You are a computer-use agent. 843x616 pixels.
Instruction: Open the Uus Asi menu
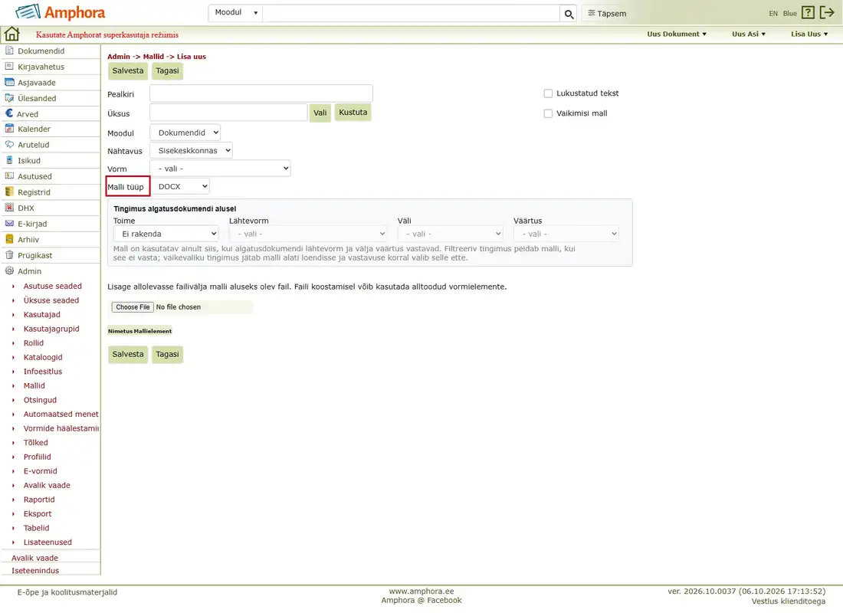coord(749,34)
